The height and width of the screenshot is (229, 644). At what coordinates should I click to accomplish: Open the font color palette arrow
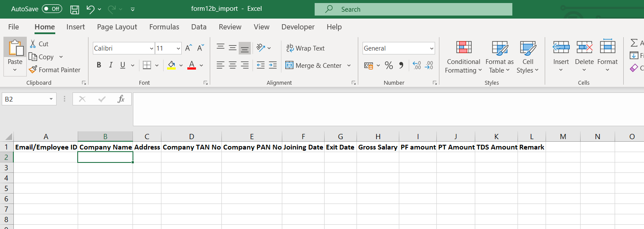click(x=202, y=66)
